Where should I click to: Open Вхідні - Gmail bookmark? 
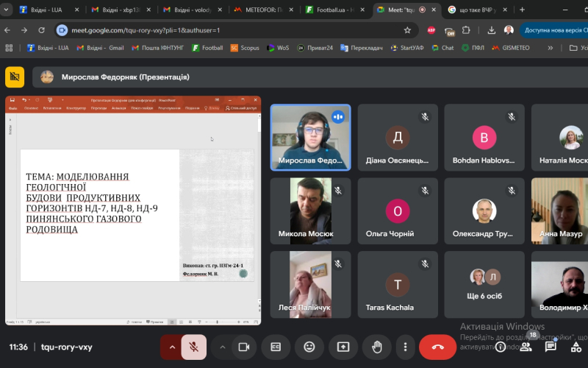100,48
